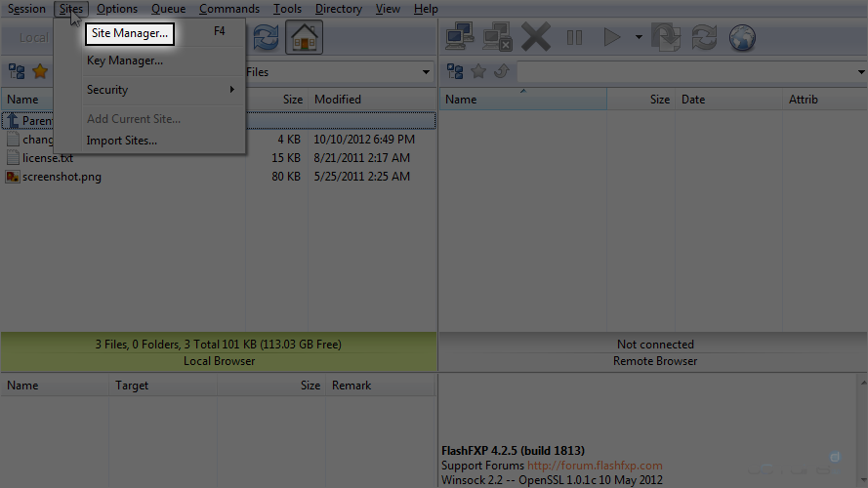Image resolution: width=868 pixels, height=488 pixels.
Task: Click the remote Connect computers icon
Action: [x=460, y=38]
